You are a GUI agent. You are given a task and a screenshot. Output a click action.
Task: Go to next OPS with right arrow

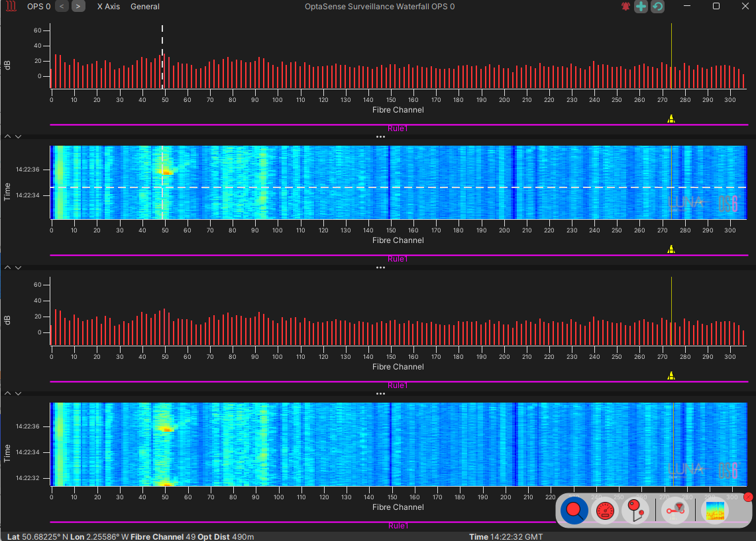tap(78, 7)
